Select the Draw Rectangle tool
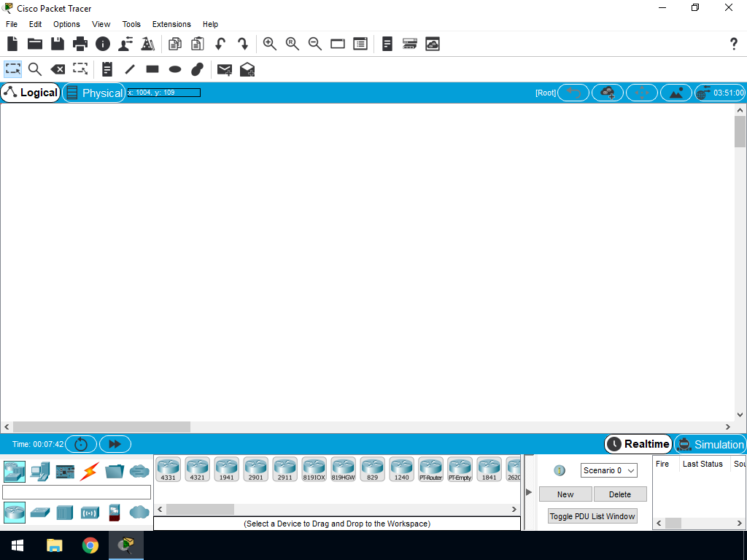747x560 pixels. [x=152, y=69]
